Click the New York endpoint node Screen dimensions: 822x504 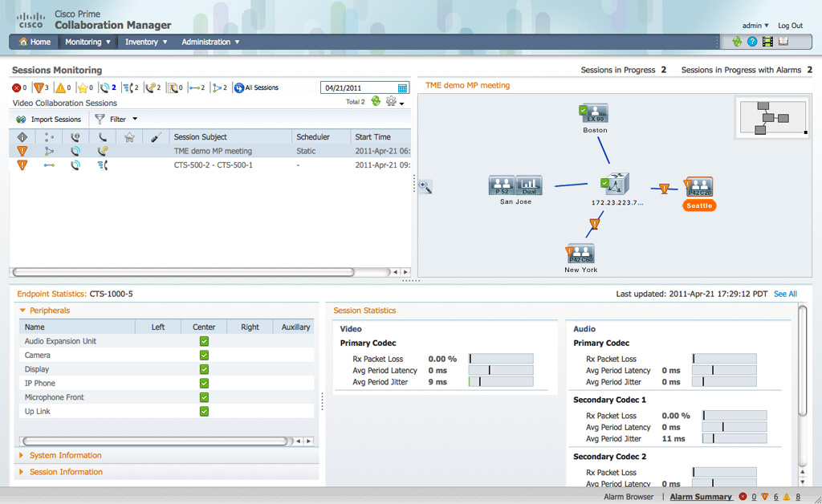click(x=580, y=254)
